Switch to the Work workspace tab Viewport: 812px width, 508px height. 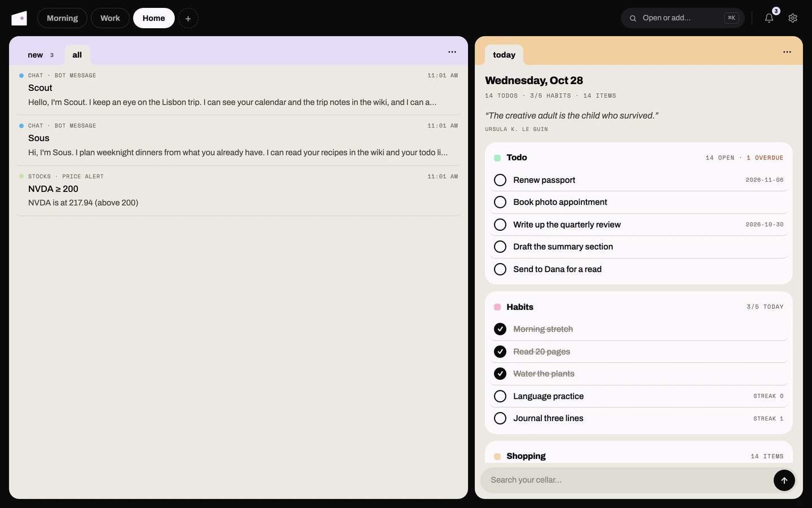click(110, 18)
